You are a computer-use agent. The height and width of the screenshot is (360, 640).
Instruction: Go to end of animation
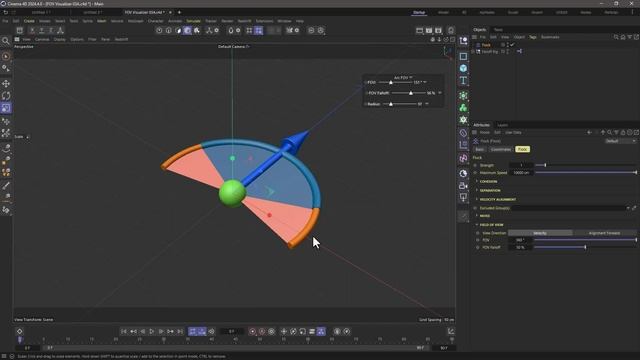pos(180,331)
